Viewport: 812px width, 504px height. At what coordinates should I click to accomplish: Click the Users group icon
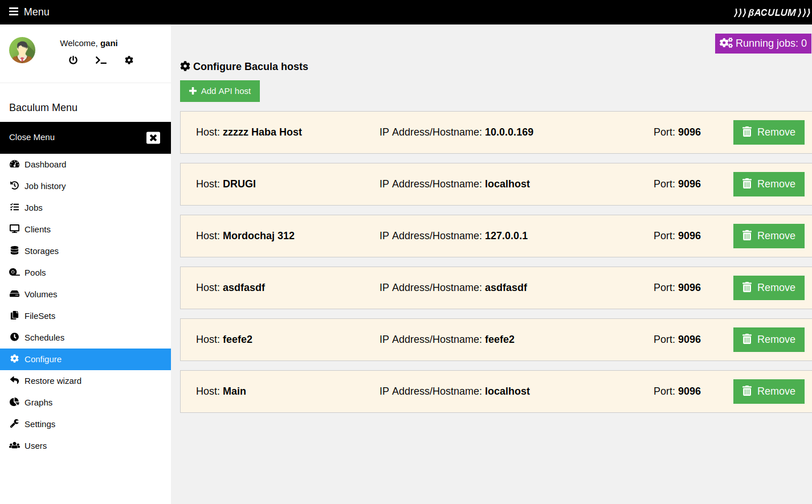[15, 445]
